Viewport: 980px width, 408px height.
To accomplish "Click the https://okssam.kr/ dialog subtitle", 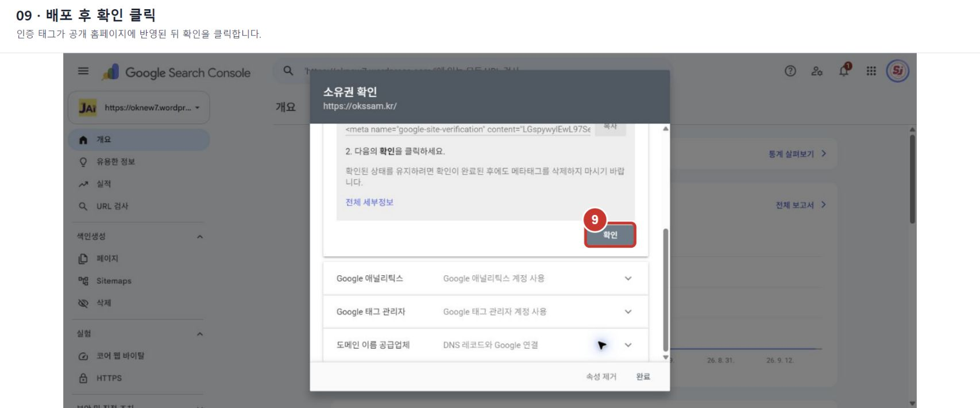I will [360, 106].
